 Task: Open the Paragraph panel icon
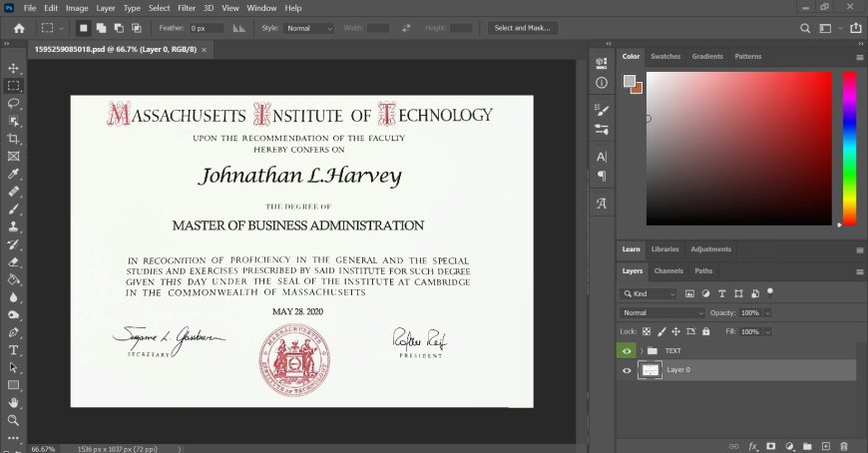point(602,176)
